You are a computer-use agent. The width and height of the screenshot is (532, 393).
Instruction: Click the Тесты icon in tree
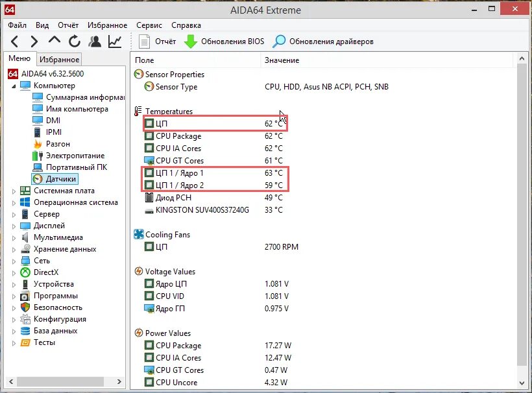[x=25, y=342]
